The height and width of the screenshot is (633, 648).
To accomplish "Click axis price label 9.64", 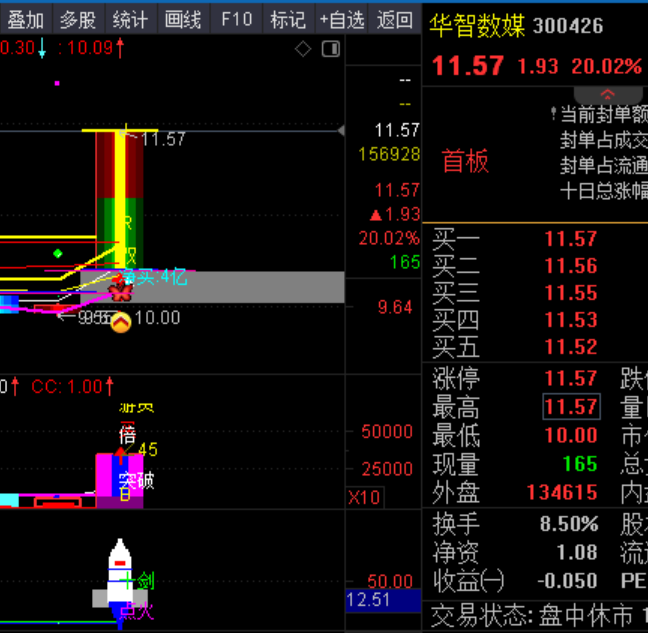I will (x=395, y=307).
